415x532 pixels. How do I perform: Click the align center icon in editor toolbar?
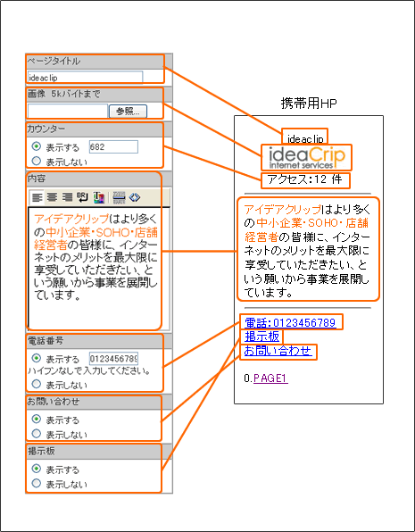(x=52, y=197)
